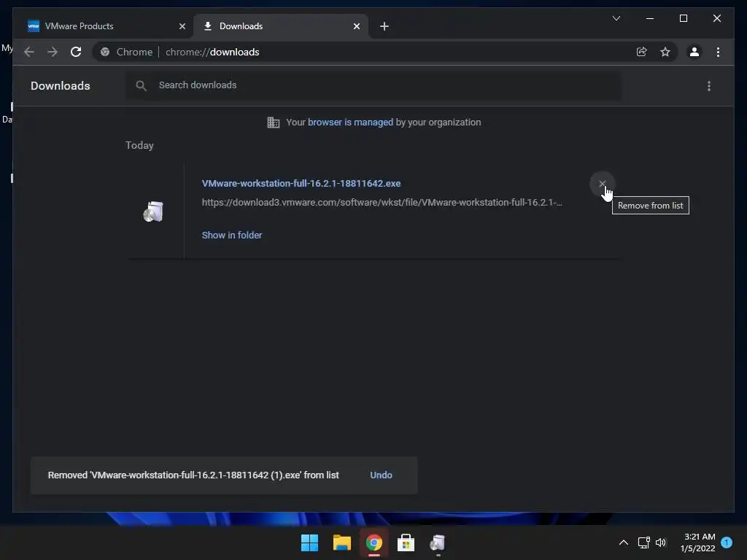Open the network status tray icon
Screen dimensions: 747x560
click(x=643, y=542)
